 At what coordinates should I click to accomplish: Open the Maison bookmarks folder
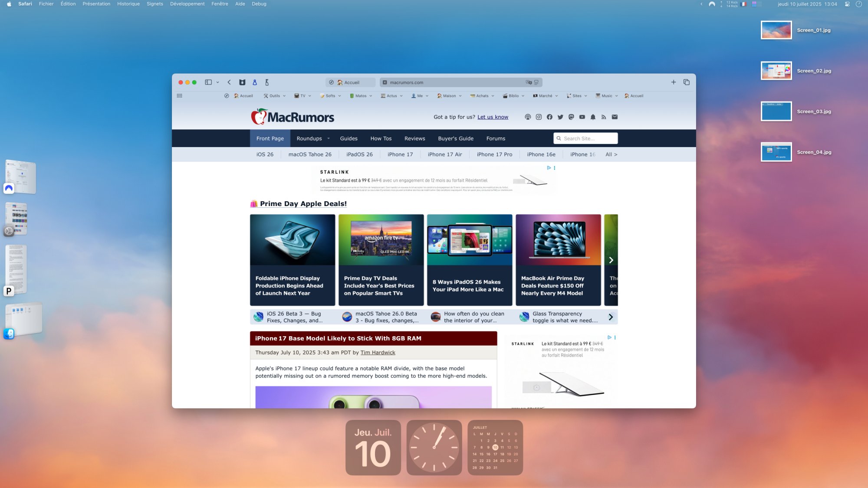point(449,96)
